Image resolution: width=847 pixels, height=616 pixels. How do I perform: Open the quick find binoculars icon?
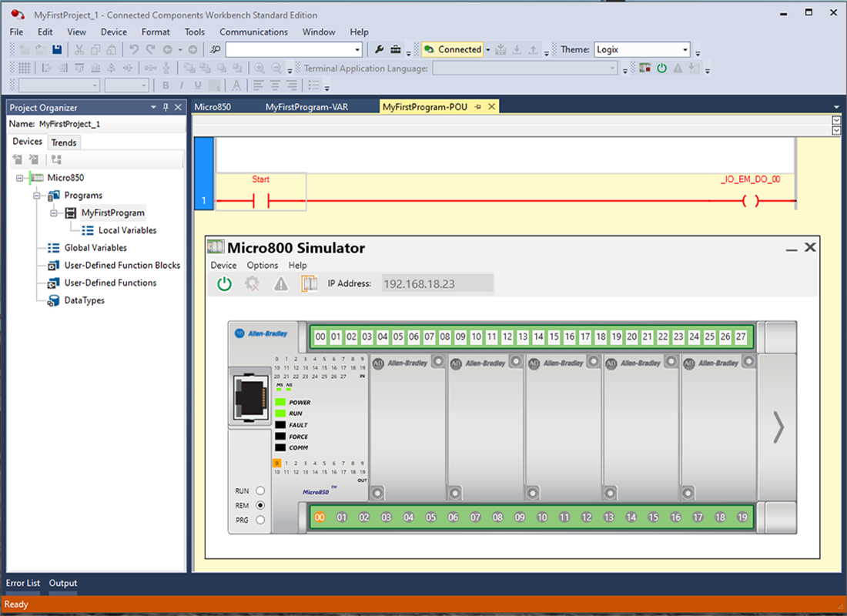(216, 50)
